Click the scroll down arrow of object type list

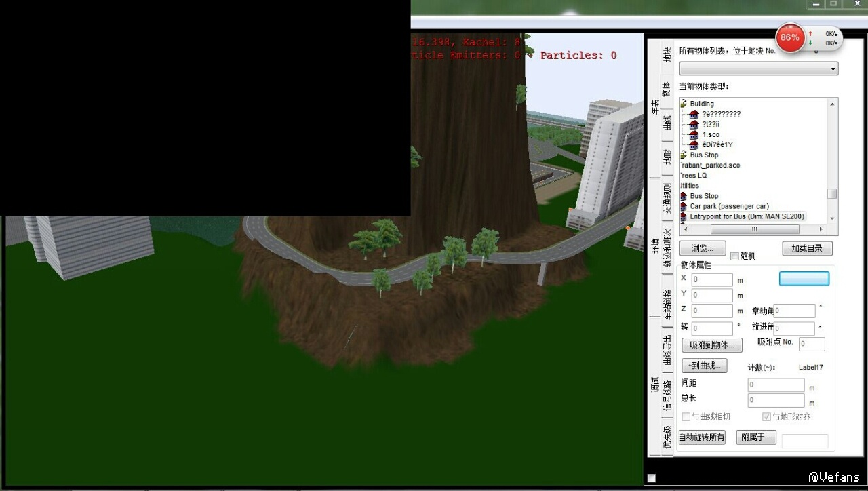point(832,218)
